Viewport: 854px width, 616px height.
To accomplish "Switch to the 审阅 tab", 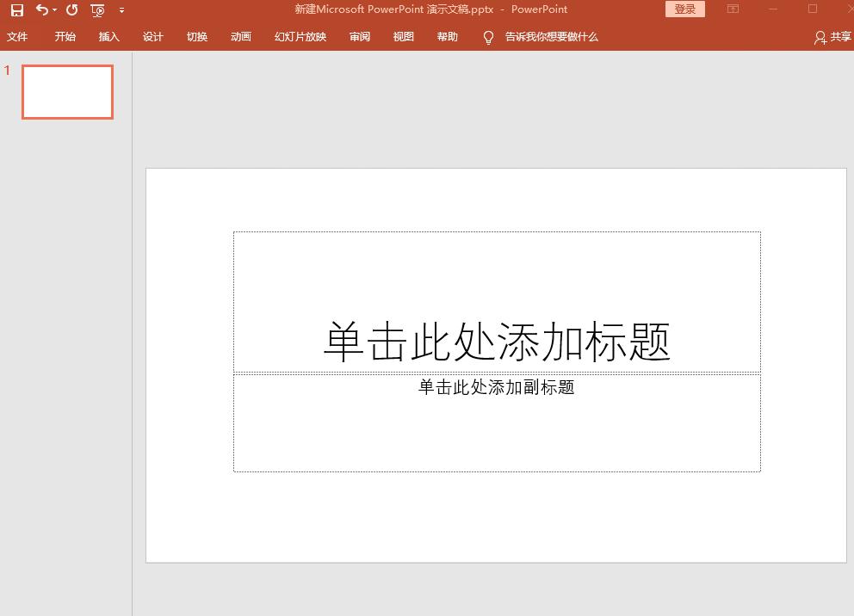I will pyautogui.click(x=359, y=37).
